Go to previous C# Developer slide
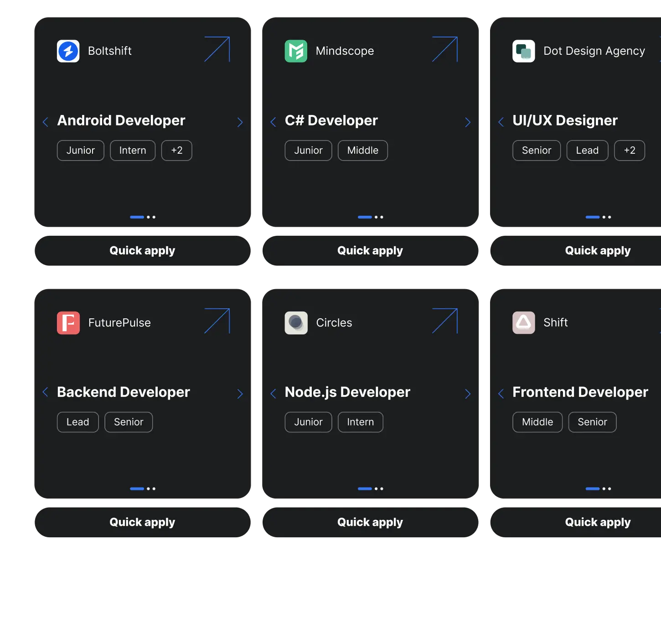 (273, 122)
